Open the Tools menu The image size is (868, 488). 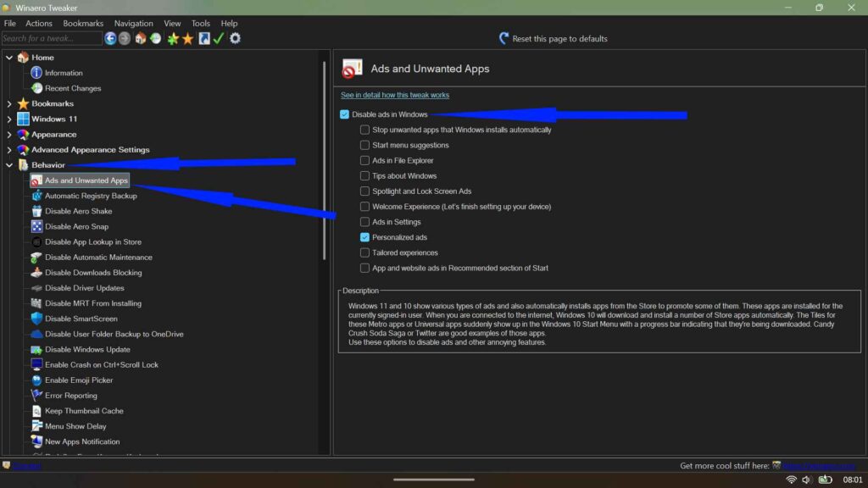click(200, 23)
